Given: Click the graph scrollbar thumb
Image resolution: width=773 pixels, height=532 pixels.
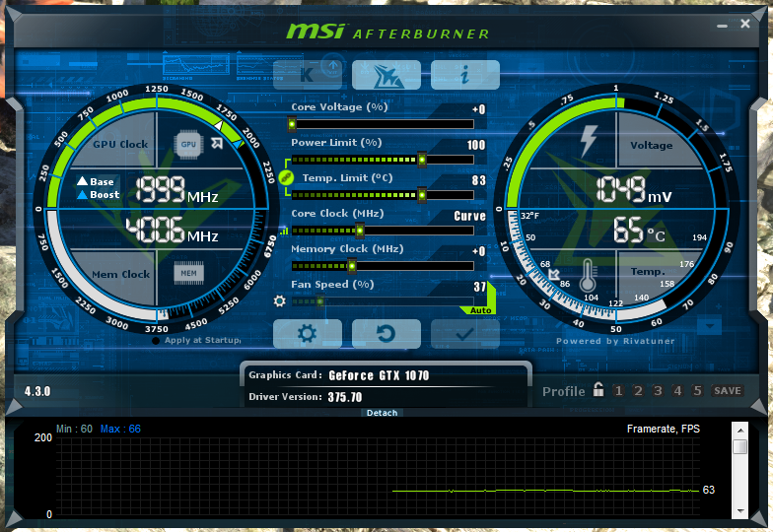Looking at the screenshot, I should tap(739, 446).
